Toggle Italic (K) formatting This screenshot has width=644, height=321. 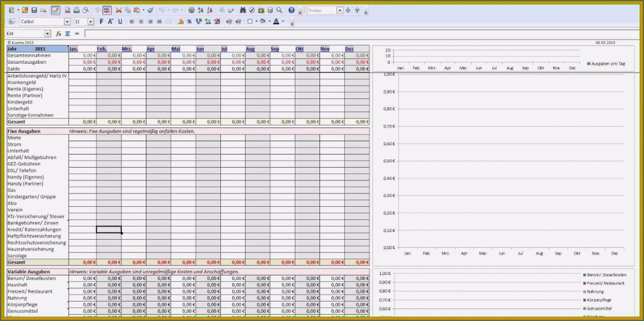click(x=110, y=21)
